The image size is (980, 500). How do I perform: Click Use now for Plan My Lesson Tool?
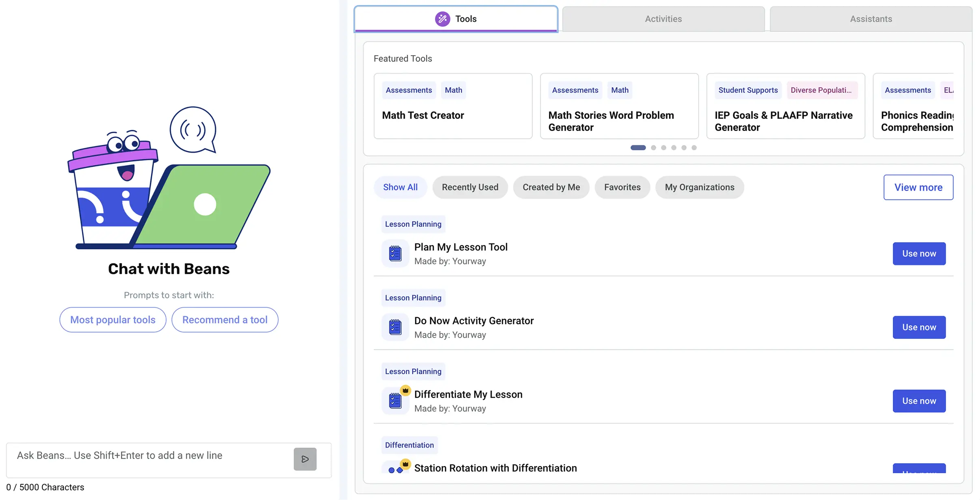(x=919, y=254)
